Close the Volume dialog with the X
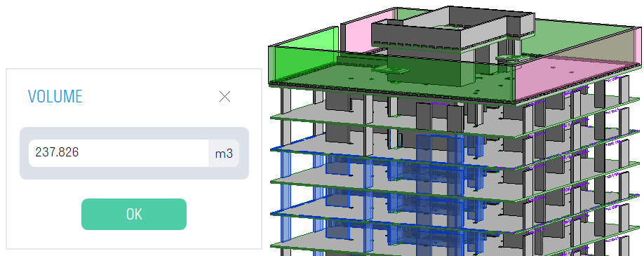Image resolution: width=644 pixels, height=256 pixels. (224, 97)
